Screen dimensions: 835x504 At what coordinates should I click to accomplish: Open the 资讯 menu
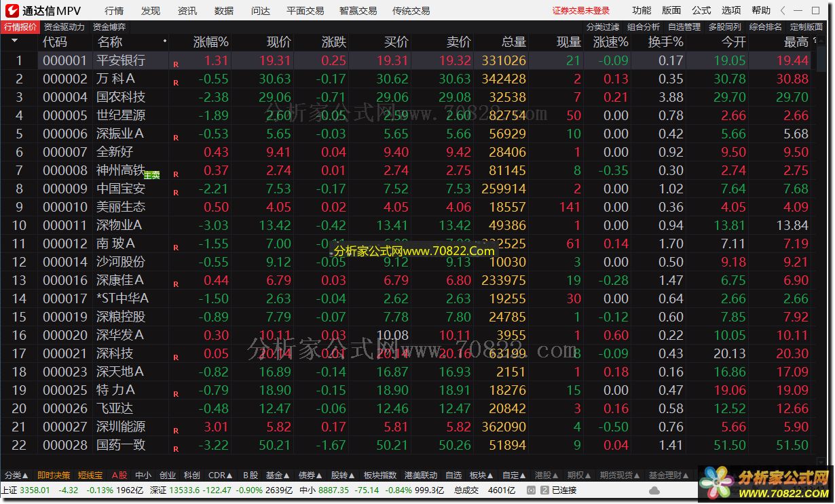coord(187,11)
